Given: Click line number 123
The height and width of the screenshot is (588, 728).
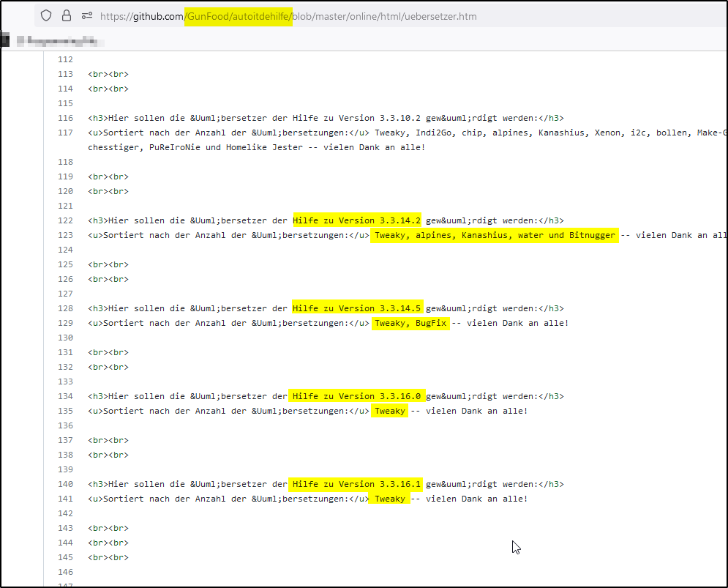Looking at the screenshot, I should 65,235.
